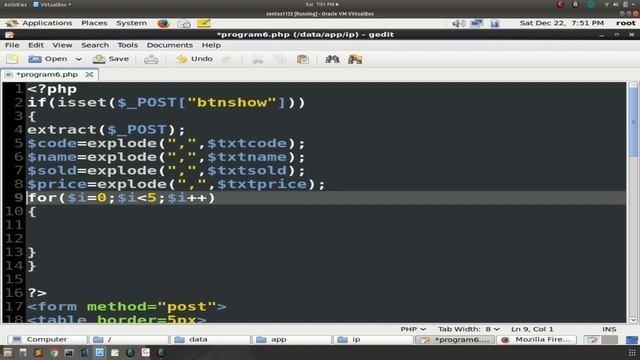Image resolution: width=640 pixels, height=360 pixels.
Task: Open the Edit menu
Action: (x=36, y=45)
